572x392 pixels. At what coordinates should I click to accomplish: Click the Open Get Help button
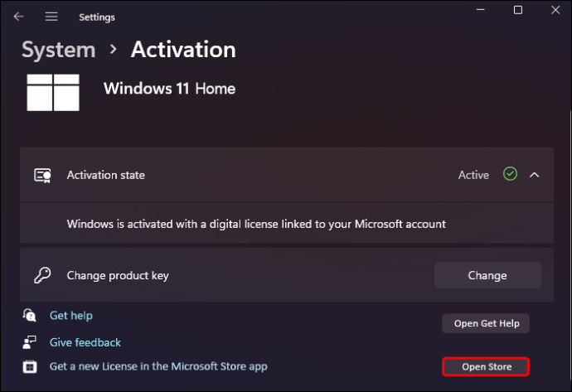pos(486,323)
